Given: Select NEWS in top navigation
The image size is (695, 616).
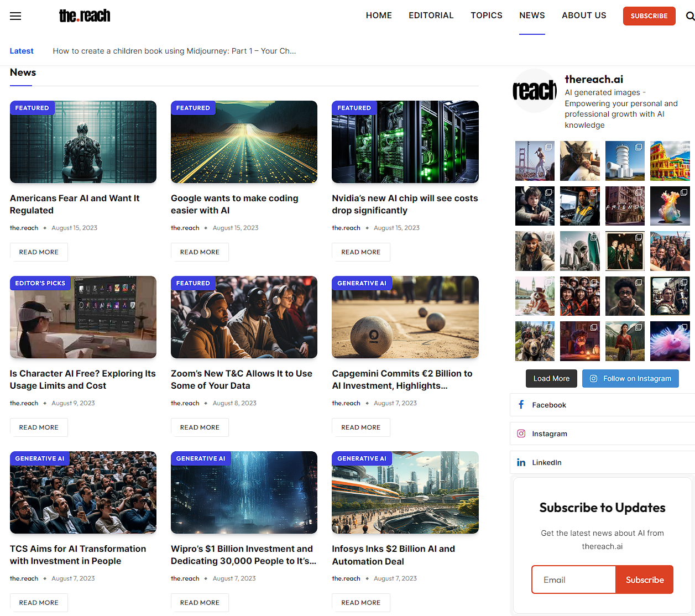Looking at the screenshot, I should (532, 15).
